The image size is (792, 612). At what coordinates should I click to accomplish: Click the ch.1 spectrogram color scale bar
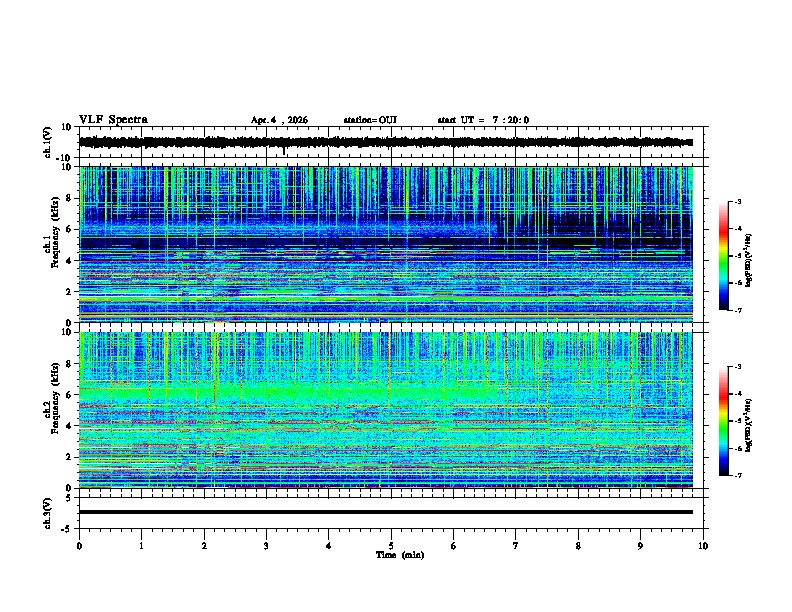(x=723, y=256)
